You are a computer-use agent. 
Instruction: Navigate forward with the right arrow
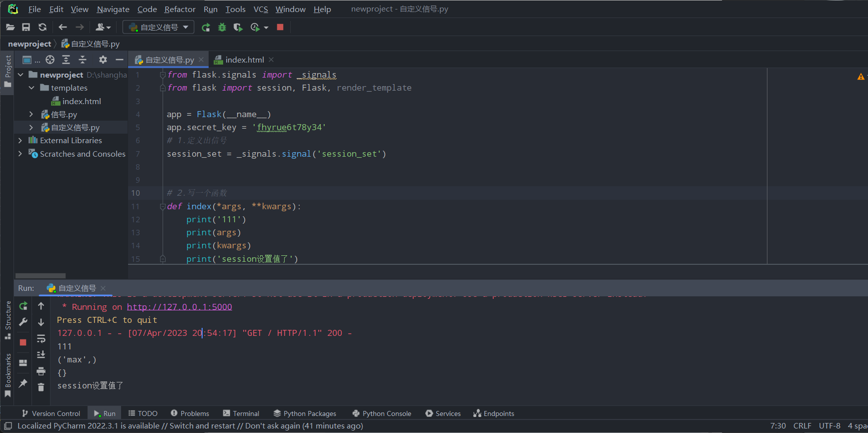click(x=80, y=27)
